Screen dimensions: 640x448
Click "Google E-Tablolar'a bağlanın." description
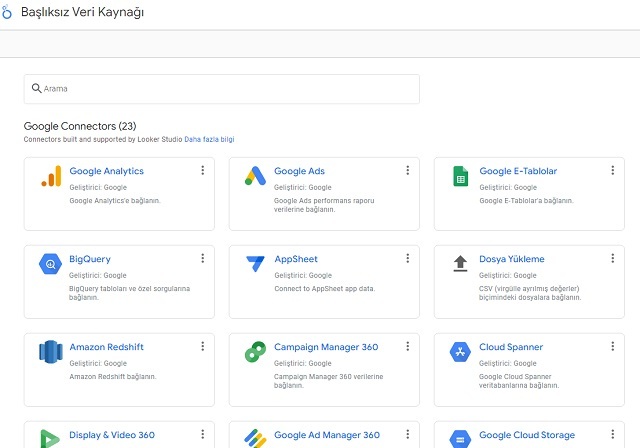tap(526, 200)
